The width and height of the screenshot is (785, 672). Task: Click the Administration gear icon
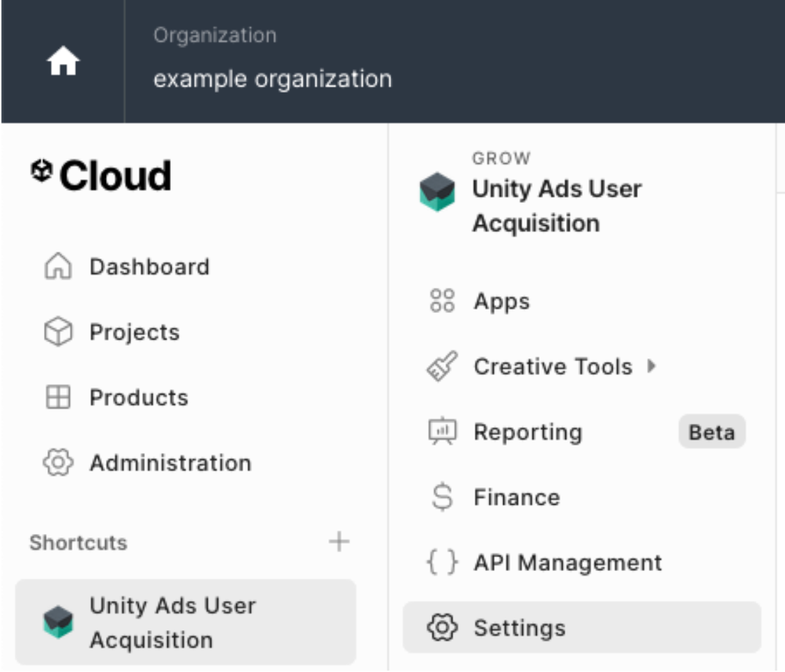pos(58,462)
